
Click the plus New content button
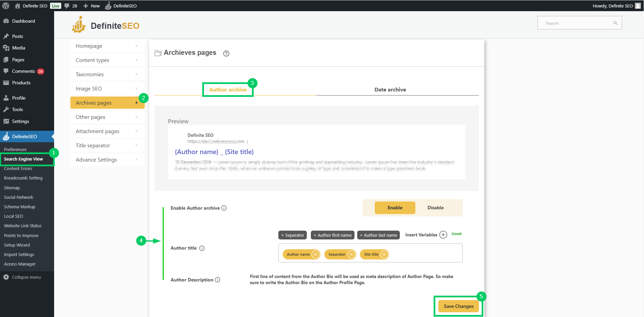91,6
